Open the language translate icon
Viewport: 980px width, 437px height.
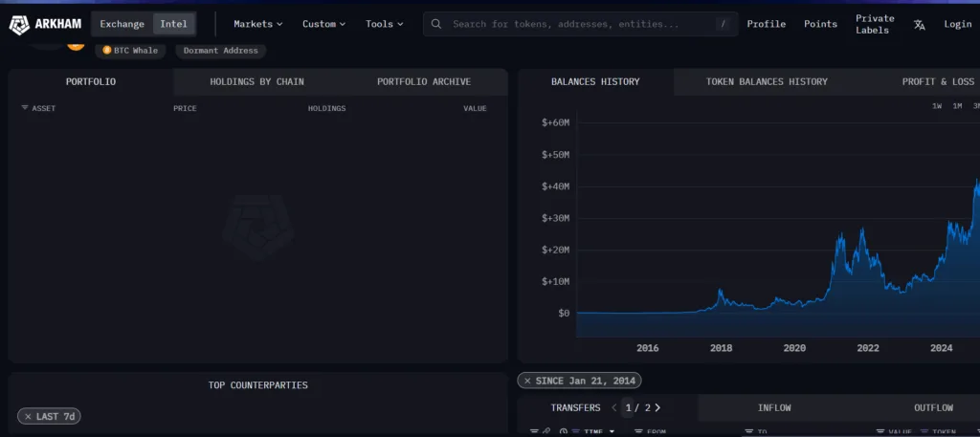(919, 24)
